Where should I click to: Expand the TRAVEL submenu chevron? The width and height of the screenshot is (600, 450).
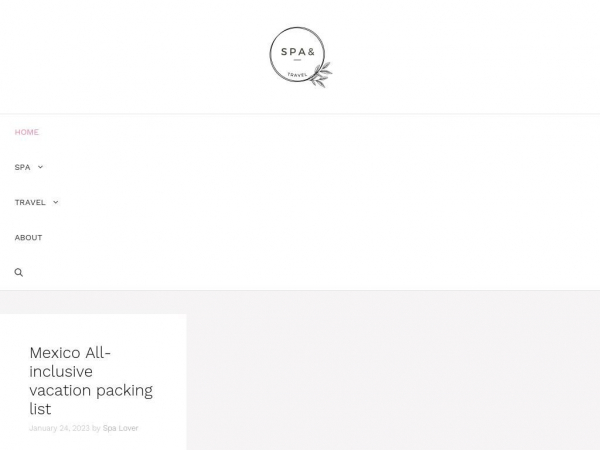click(x=55, y=202)
